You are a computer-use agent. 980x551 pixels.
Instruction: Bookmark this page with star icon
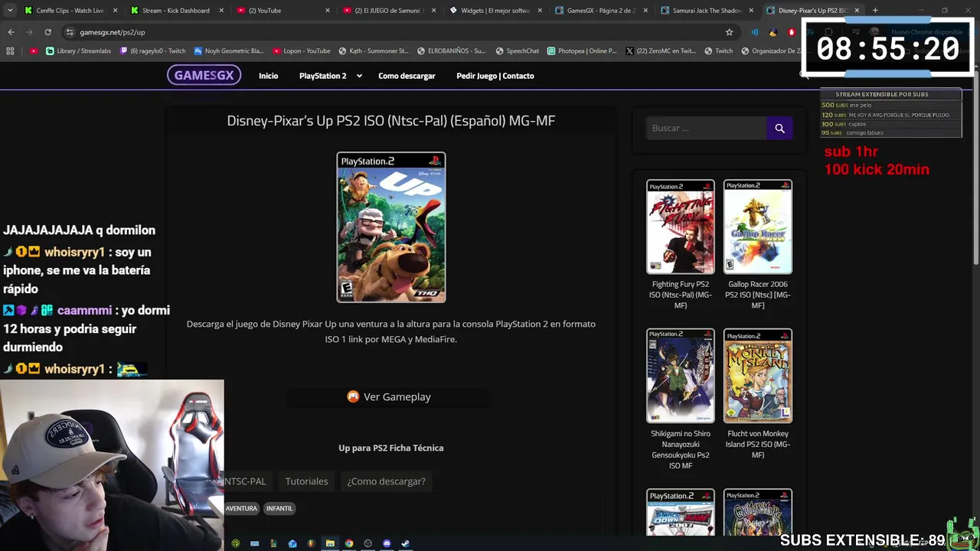click(x=729, y=32)
